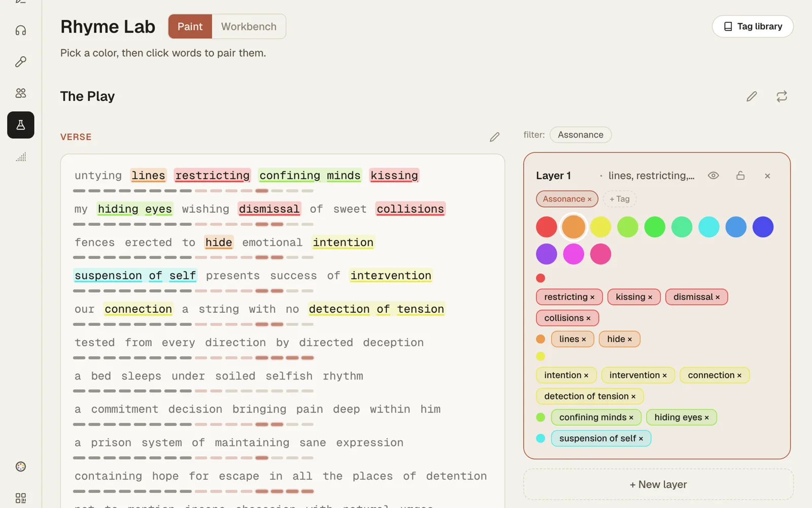Image resolution: width=812 pixels, height=508 pixels.
Task: Open the Tag library
Action: click(753, 26)
